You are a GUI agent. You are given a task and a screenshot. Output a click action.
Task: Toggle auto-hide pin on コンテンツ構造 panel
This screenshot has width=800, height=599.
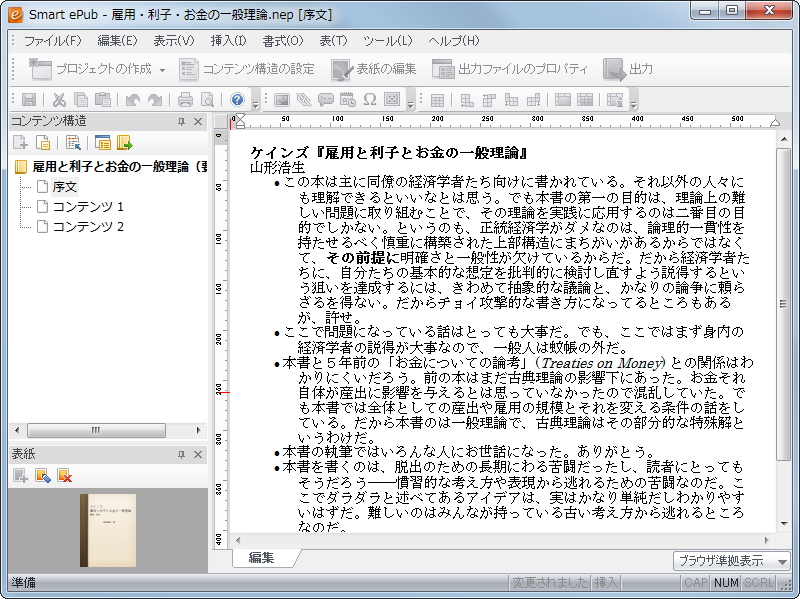click(x=180, y=120)
